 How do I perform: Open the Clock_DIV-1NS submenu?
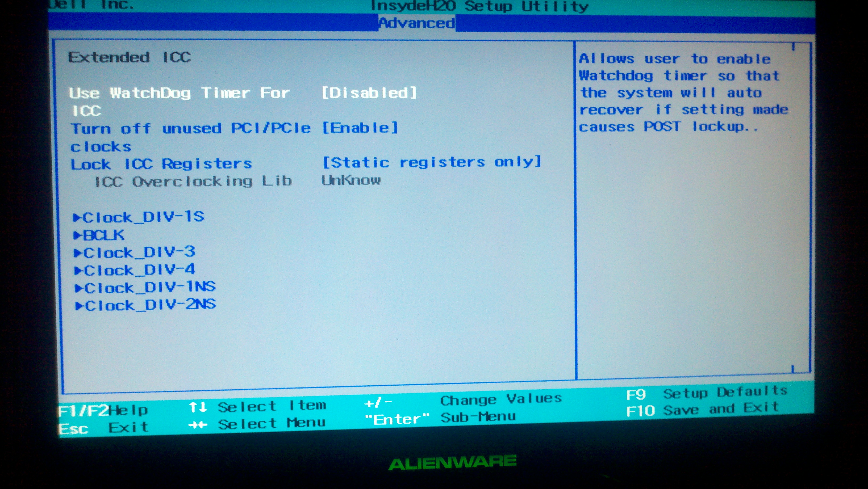(x=145, y=287)
